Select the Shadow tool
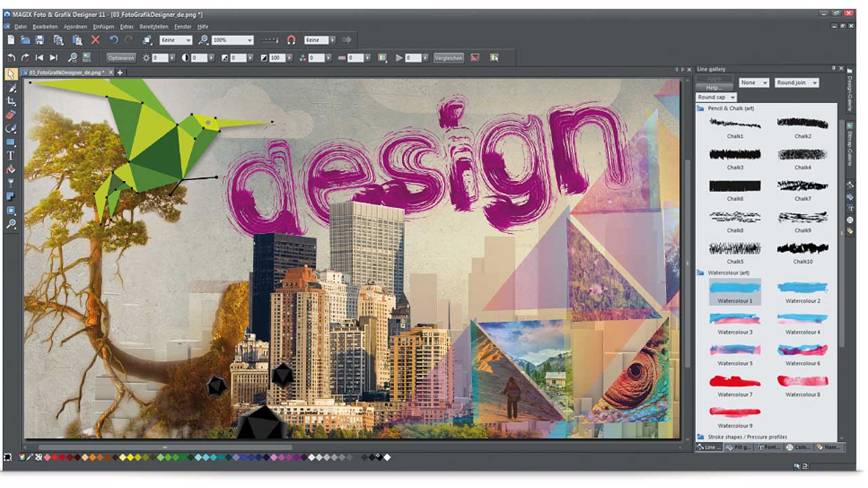868x488 pixels. click(x=11, y=196)
